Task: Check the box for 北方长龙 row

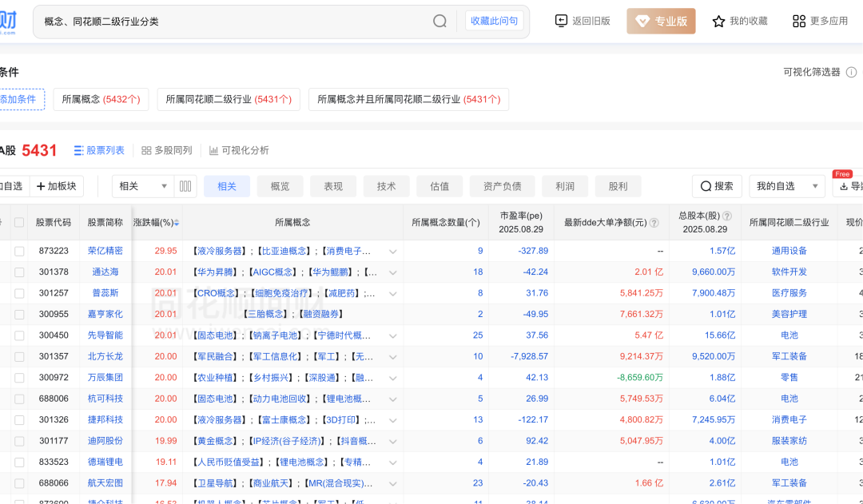Action: [x=19, y=356]
